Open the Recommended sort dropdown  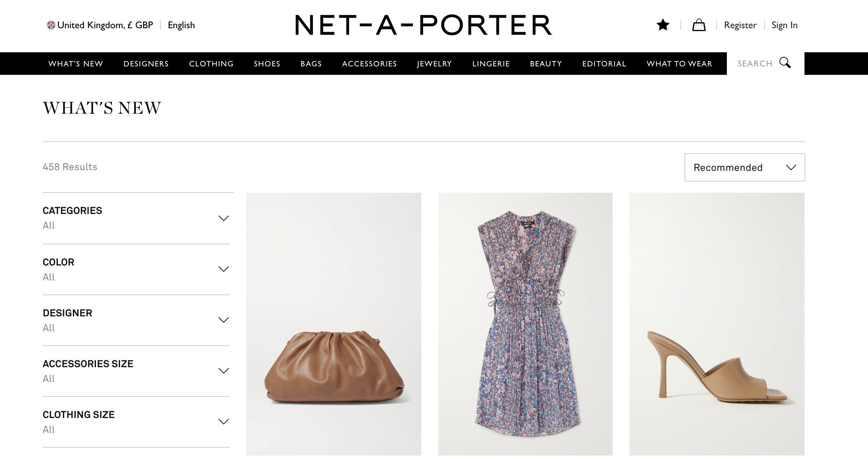pos(745,167)
